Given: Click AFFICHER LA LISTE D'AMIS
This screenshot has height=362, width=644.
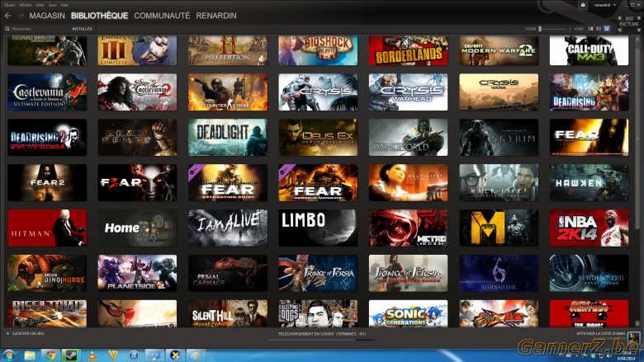Looking at the screenshot, I should pos(600,334).
